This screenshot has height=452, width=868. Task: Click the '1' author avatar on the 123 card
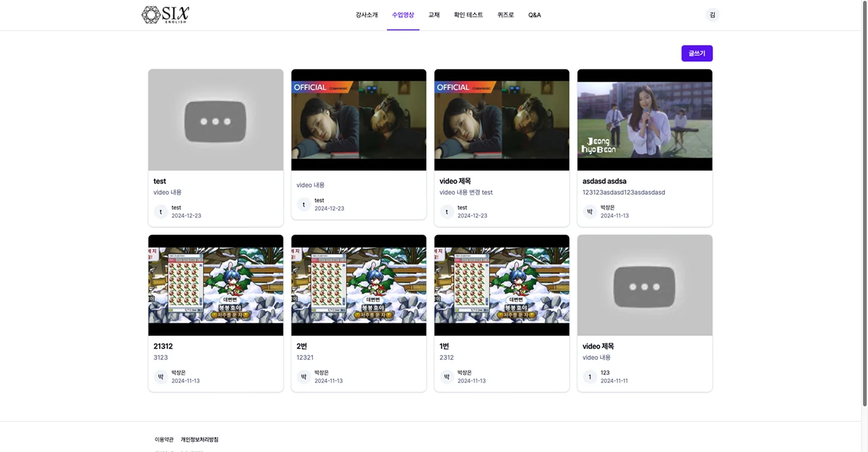(x=590, y=377)
